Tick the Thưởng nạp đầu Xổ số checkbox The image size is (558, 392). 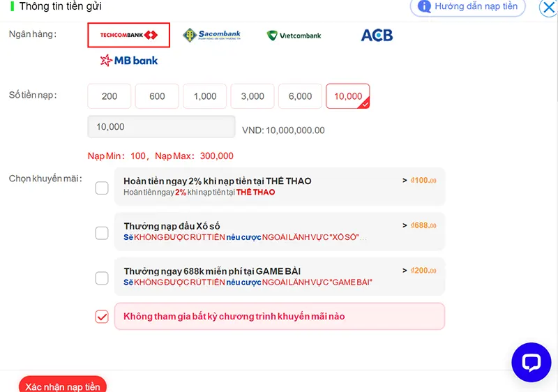[102, 233]
